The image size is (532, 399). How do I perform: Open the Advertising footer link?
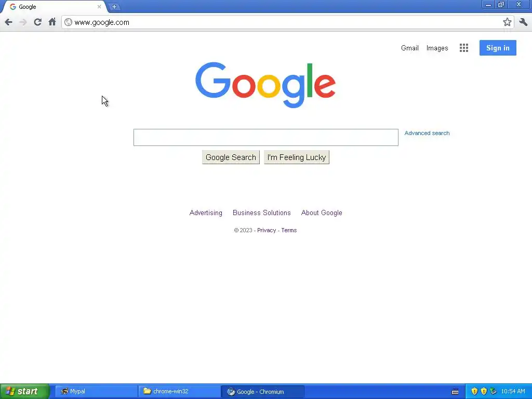206,212
